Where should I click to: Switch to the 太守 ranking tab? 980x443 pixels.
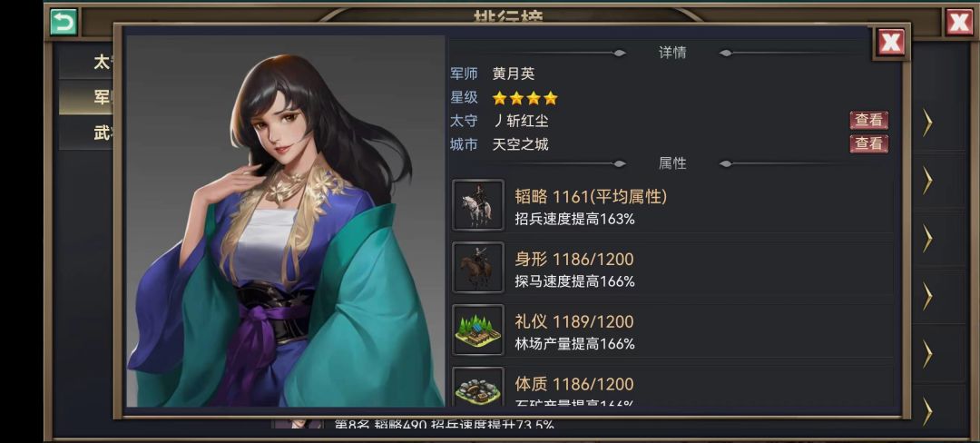click(86, 62)
